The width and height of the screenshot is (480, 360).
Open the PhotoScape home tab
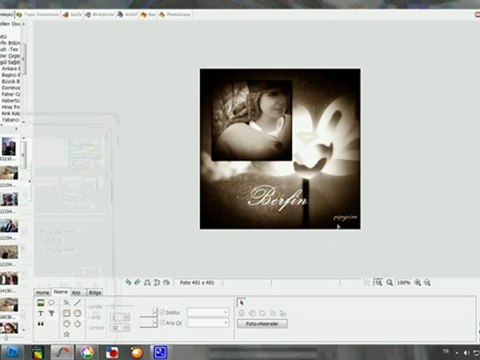click(x=175, y=15)
